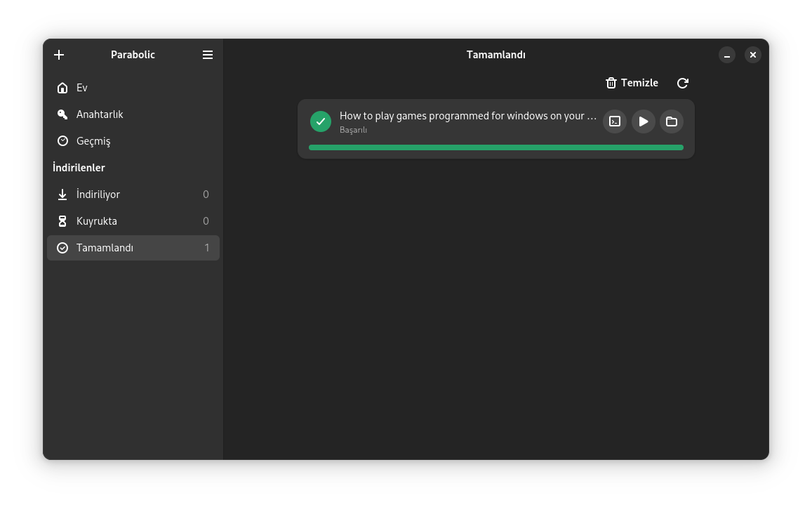Screen dimensions: 812x507
Task: Click the home icon beside Ev
Action: click(x=62, y=88)
